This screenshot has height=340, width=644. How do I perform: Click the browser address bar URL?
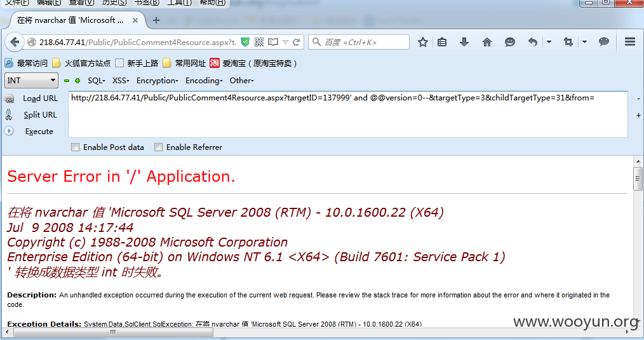point(138,42)
